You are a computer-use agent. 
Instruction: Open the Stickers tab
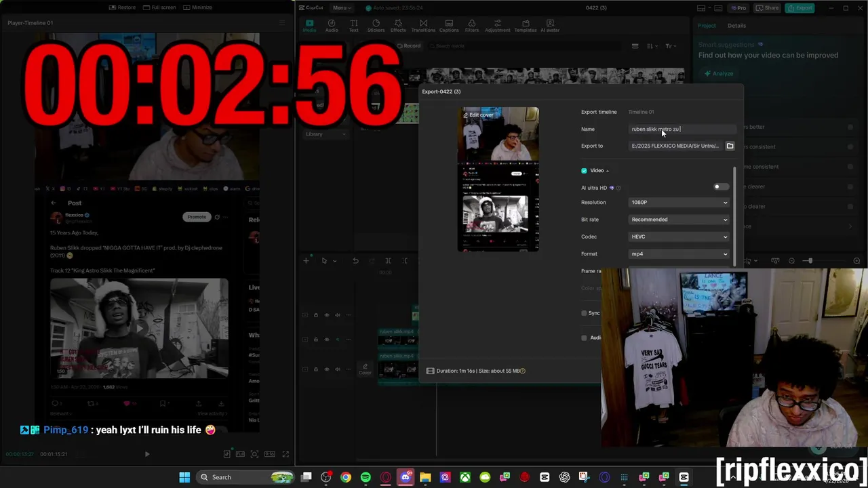[376, 26]
